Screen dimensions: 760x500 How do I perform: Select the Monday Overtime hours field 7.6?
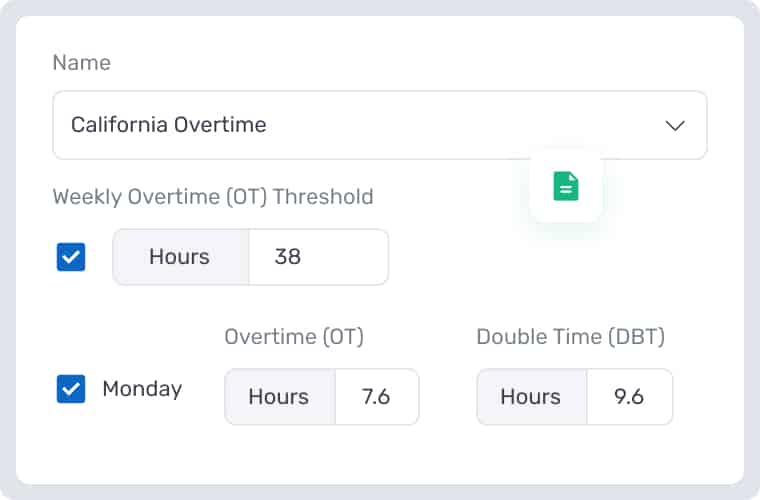coord(377,397)
